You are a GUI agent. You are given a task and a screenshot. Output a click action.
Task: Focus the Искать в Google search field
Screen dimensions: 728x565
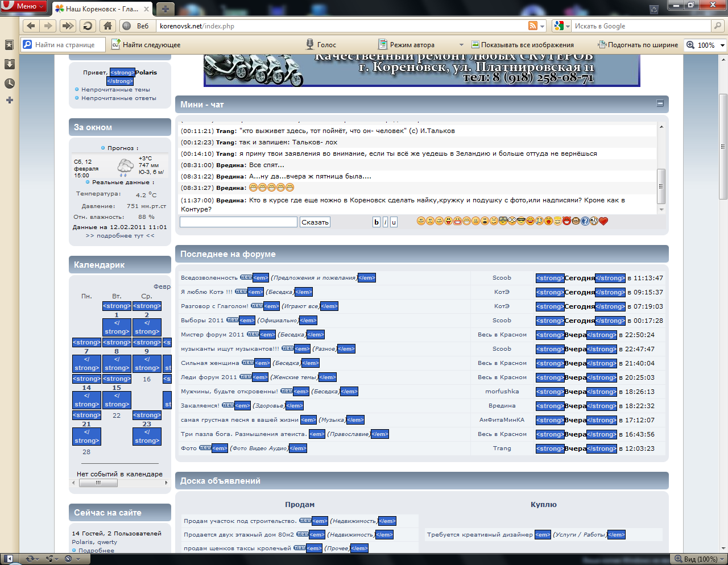click(642, 26)
